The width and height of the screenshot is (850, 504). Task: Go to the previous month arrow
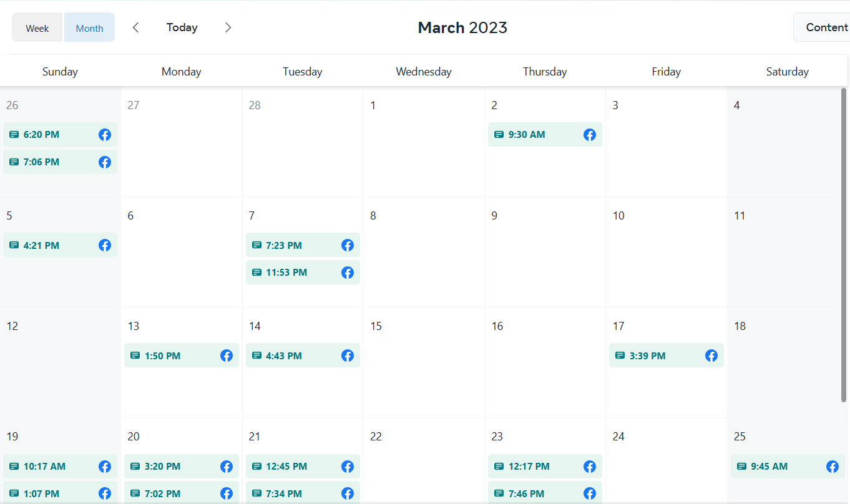click(x=136, y=27)
